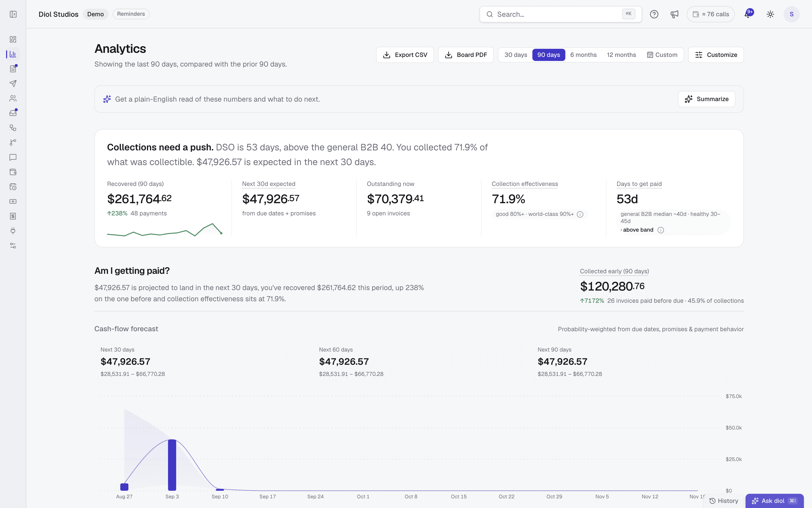This screenshot has height=508, width=812.
Task: Click info icon beside Collection effectiveness benchmark
Action: 580,214
